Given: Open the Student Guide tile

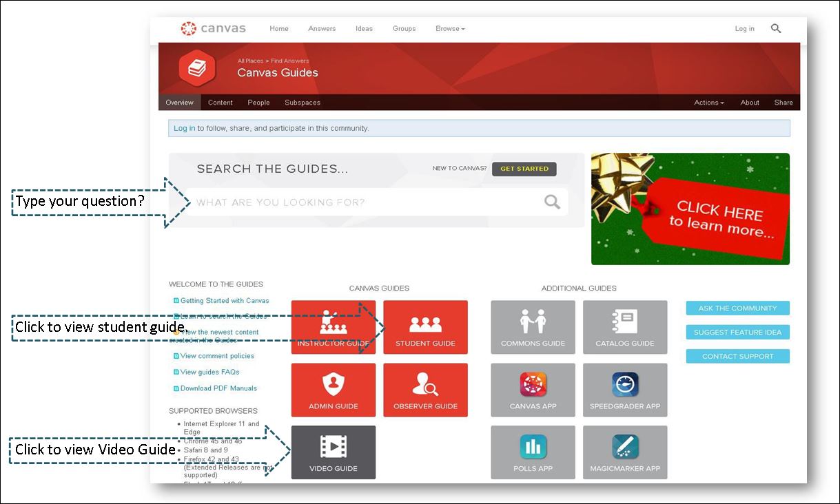Looking at the screenshot, I should [x=425, y=327].
